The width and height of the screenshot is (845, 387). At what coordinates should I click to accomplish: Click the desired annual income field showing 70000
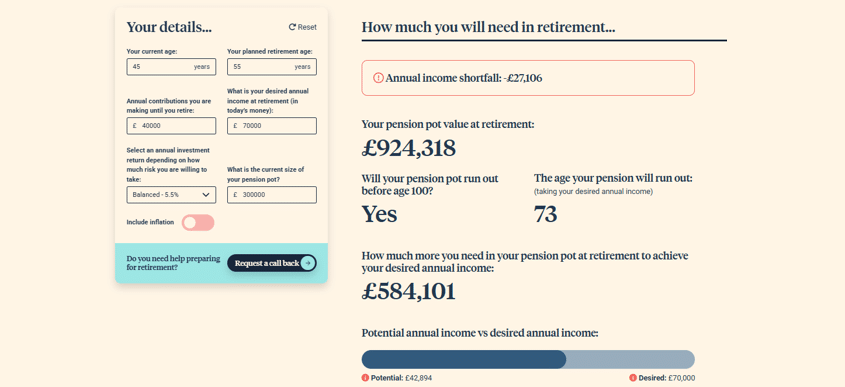pyautogui.click(x=272, y=126)
